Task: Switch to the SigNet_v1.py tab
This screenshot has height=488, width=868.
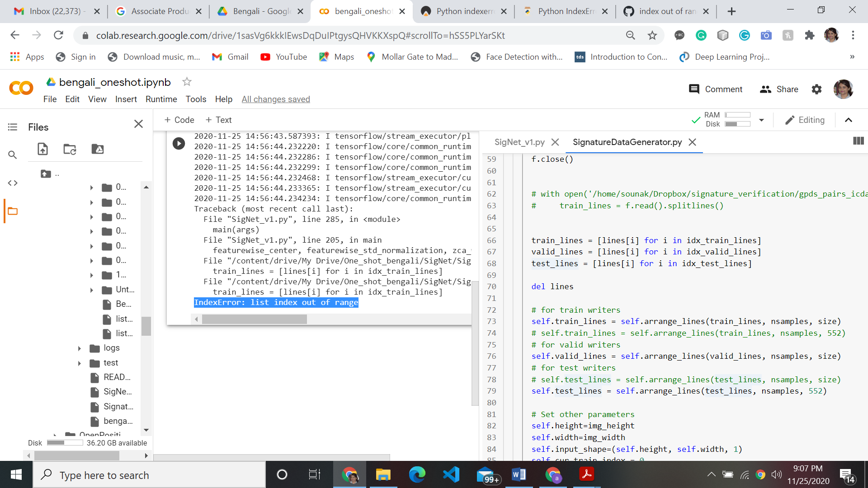Action: click(519, 142)
